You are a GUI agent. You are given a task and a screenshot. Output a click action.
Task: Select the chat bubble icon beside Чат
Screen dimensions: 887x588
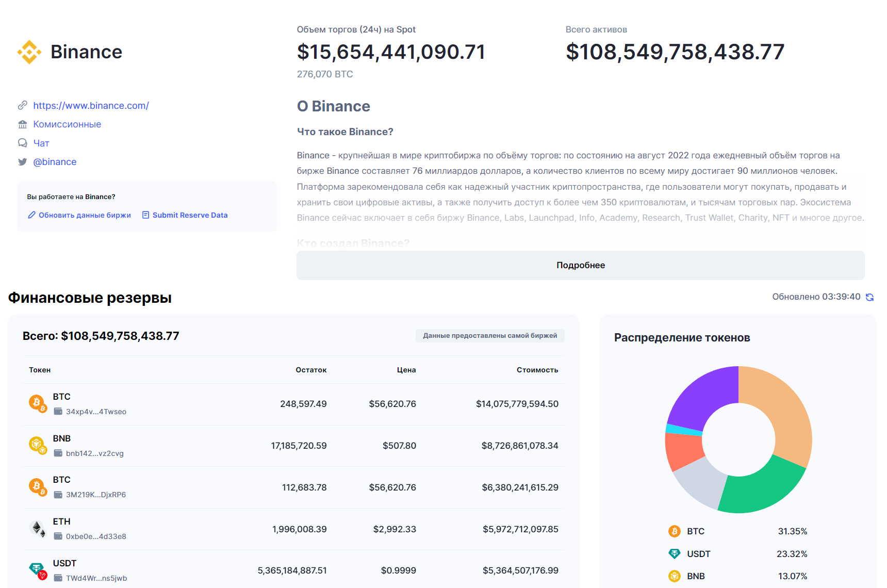pos(22,143)
